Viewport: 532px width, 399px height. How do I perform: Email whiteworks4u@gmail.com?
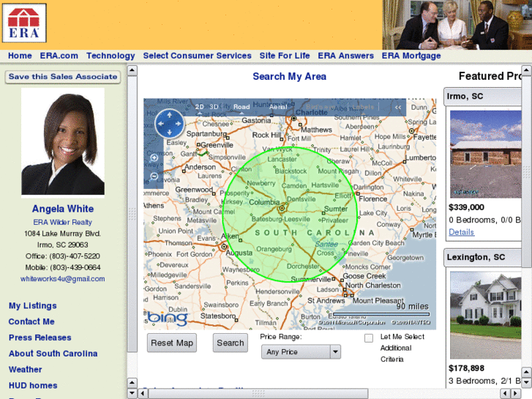[62, 279]
